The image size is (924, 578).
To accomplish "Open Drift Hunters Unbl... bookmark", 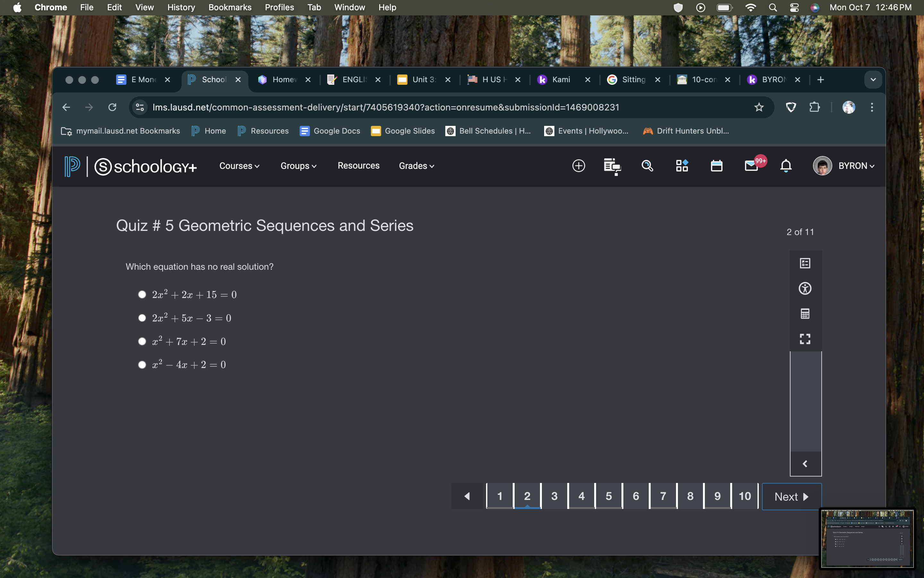I will [x=686, y=131].
